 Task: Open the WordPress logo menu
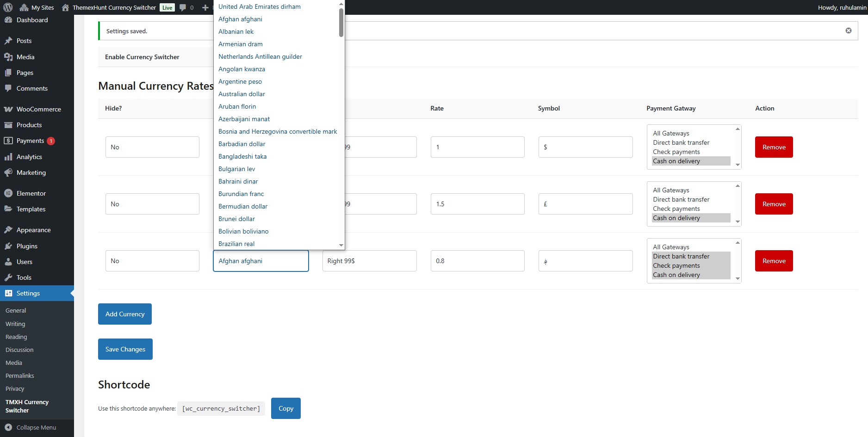tap(8, 7)
